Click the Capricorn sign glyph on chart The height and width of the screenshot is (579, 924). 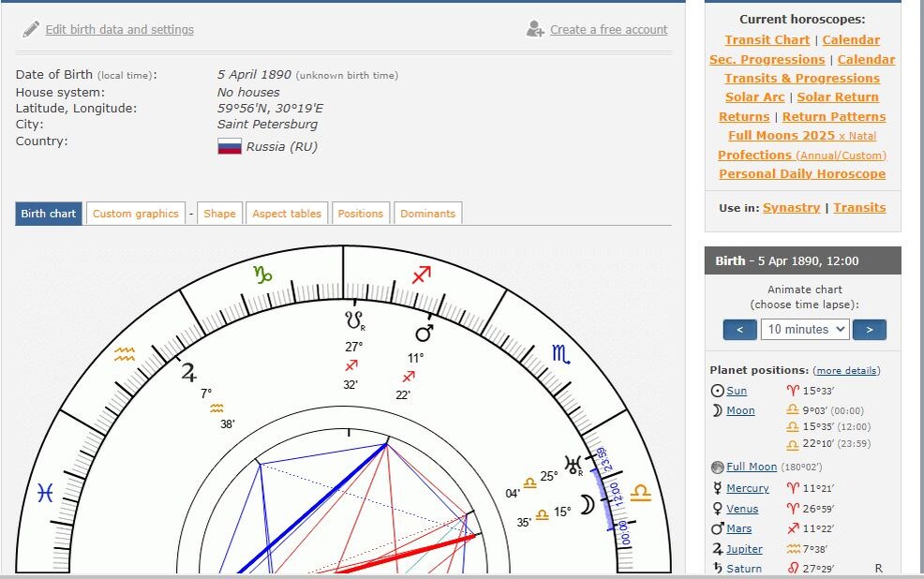[262, 274]
